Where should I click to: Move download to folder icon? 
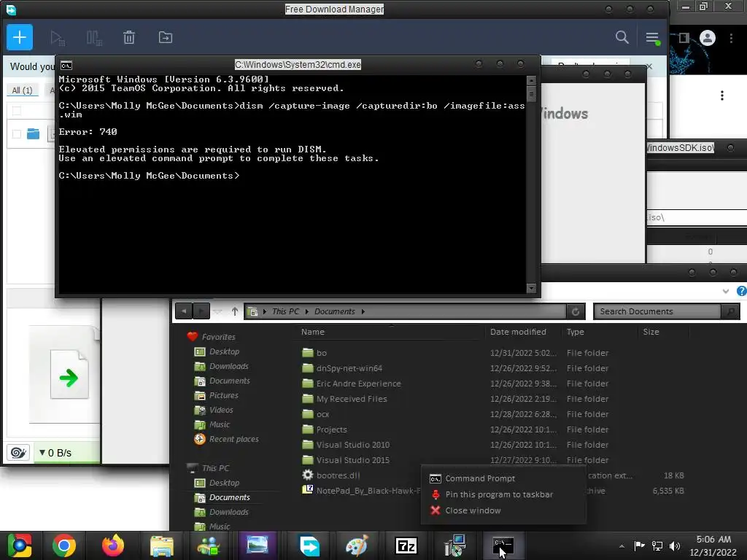tap(166, 37)
